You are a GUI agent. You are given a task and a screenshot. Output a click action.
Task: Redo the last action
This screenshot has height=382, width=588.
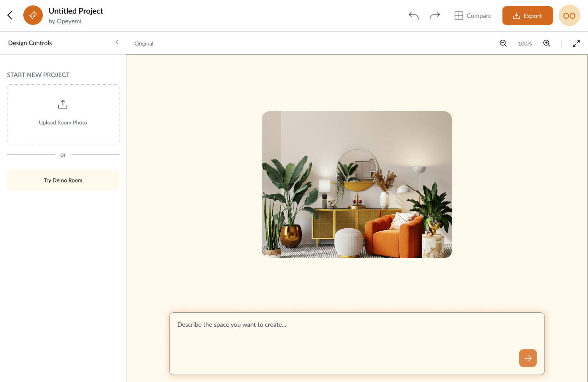point(435,16)
